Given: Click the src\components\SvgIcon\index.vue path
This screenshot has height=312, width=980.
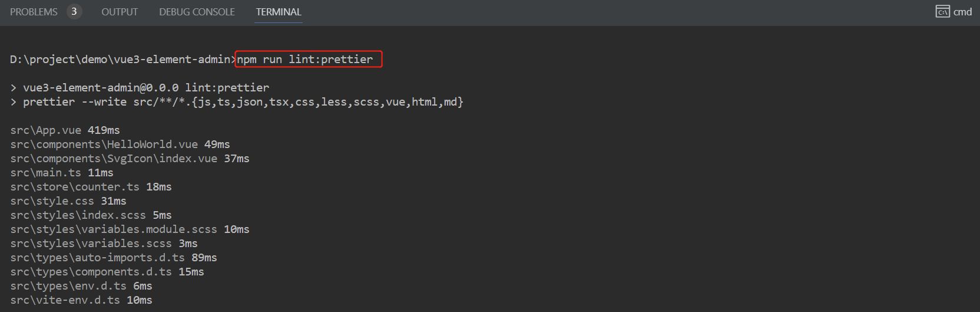Looking at the screenshot, I should pos(114,159).
